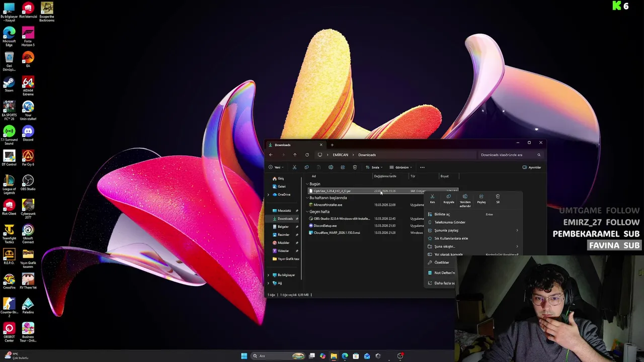
Task: Click the Delete trash icon in Explorer toolbar
Action: pos(355,167)
